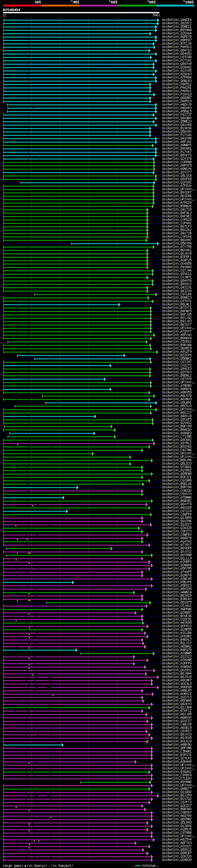
Task: Select hit label UniRef100_Q84Y09
Action: [176, 64]
